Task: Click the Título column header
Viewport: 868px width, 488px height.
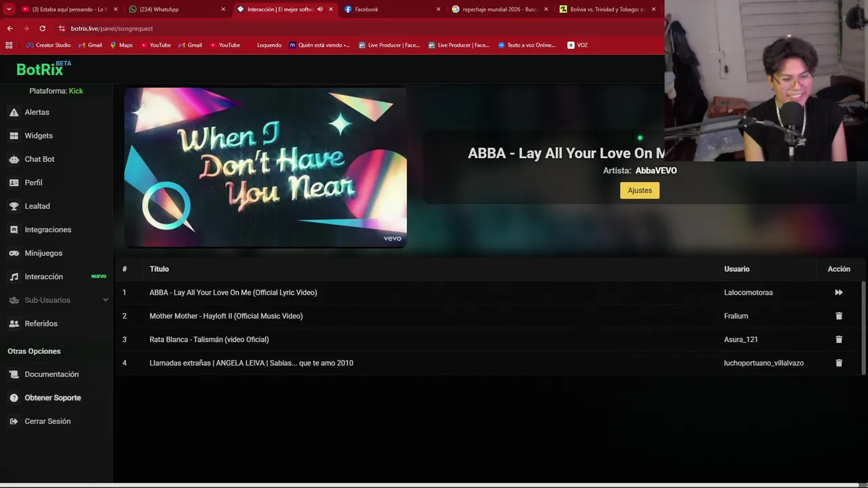Action: click(x=159, y=269)
